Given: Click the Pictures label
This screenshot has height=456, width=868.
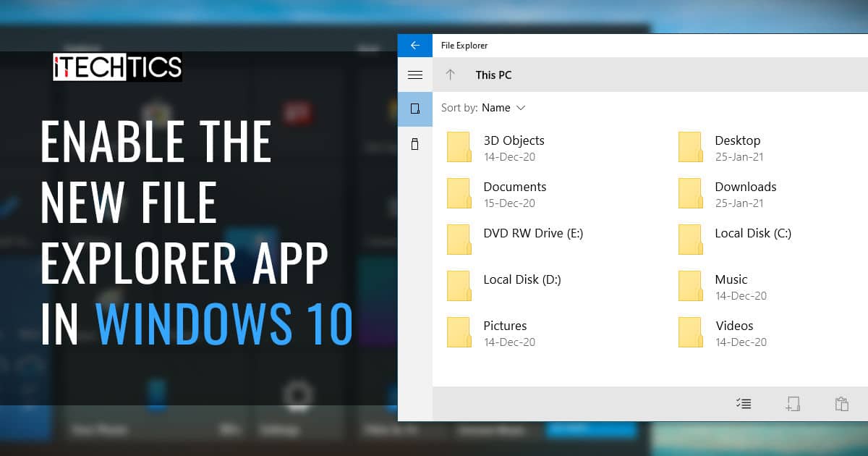Looking at the screenshot, I should coord(505,326).
